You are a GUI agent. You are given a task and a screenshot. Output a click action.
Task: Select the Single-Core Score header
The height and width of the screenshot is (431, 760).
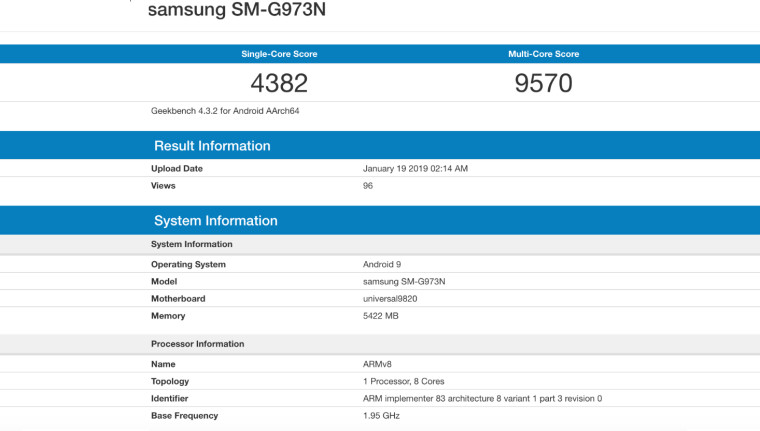[279, 54]
